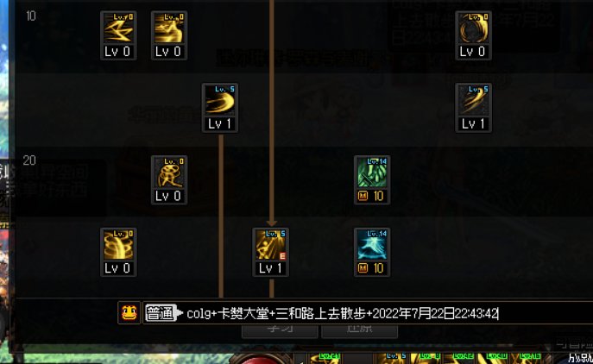Pick the golden whirlwind spiral skill Lv 0

pyautogui.click(x=118, y=252)
